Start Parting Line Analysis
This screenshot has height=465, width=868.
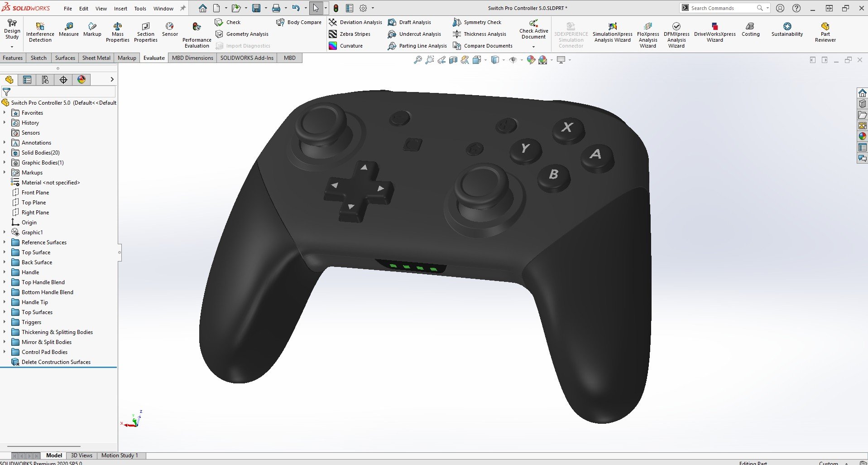click(x=417, y=46)
